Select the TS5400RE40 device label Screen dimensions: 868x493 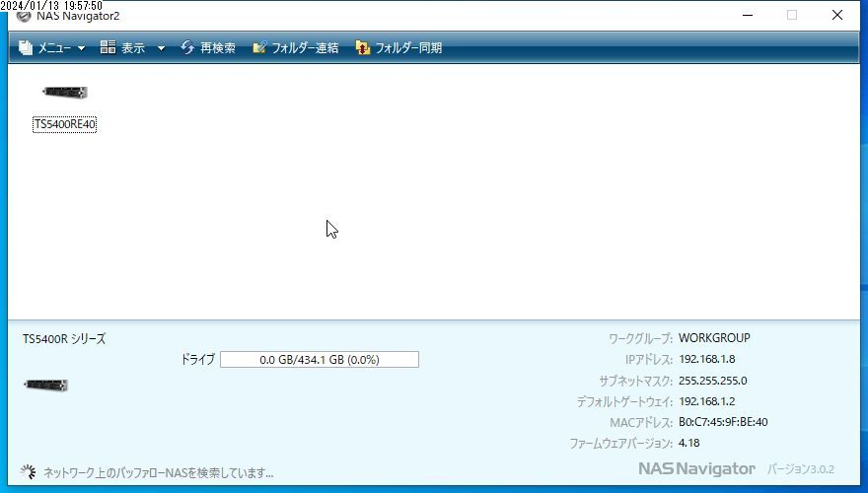(65, 124)
